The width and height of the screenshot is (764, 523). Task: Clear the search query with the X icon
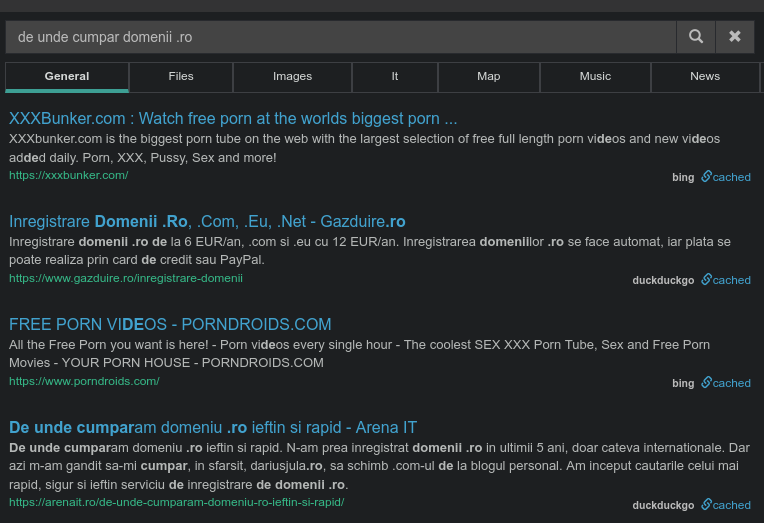click(x=735, y=37)
